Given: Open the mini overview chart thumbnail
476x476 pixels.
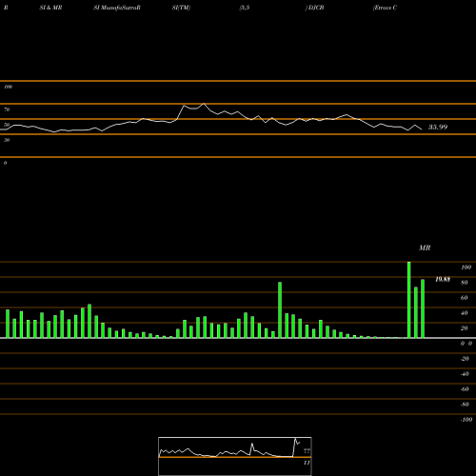Looking at the screenshot, I should pyautogui.click(x=235, y=456).
